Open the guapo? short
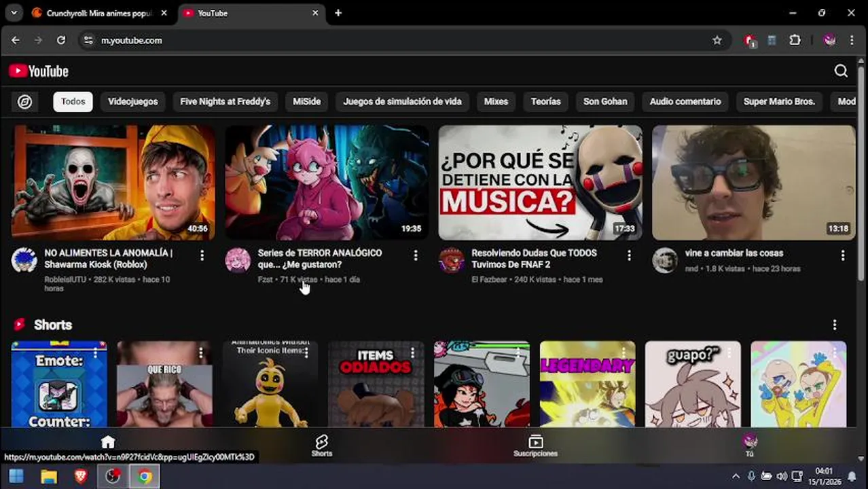Screen dimensions: 868x489 693,384
